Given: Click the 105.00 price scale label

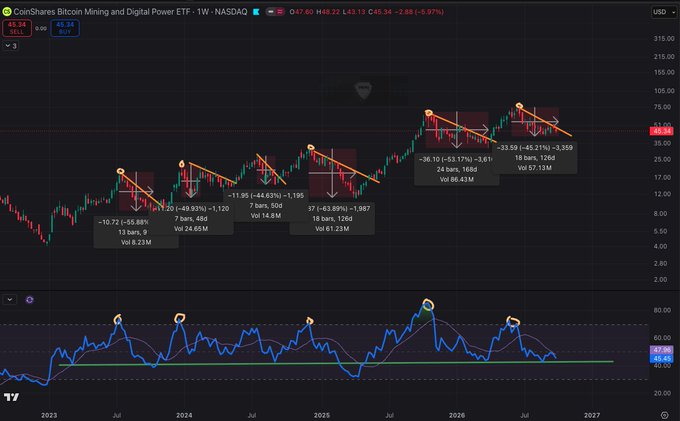Looking at the screenshot, I should click(x=664, y=91).
